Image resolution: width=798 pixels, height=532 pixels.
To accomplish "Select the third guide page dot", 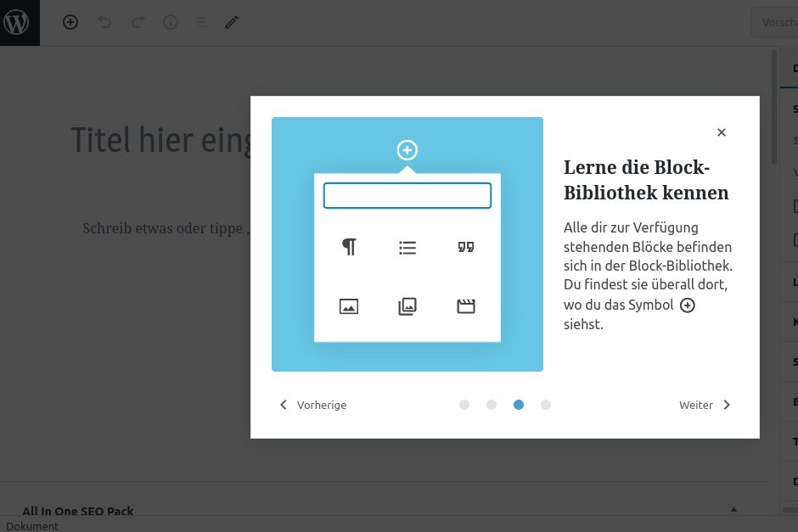I will tap(519, 405).
